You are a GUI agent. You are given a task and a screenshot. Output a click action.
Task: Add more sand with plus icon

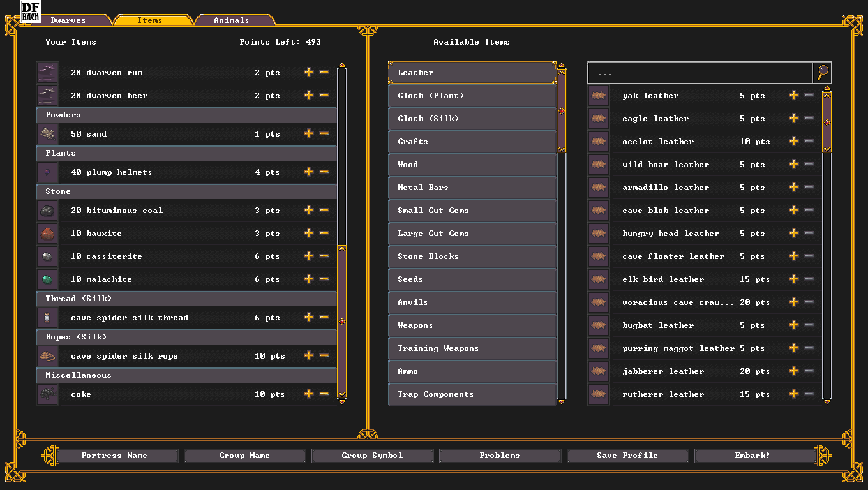(309, 133)
